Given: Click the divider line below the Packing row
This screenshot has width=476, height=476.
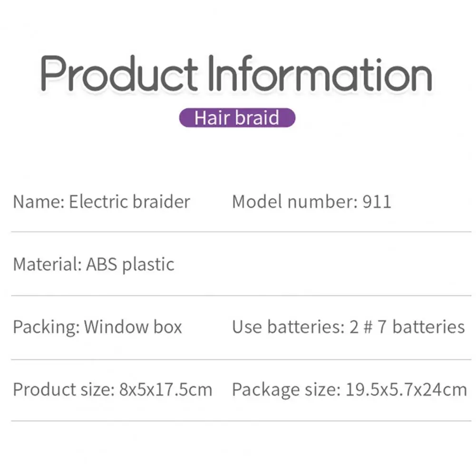Looking at the screenshot, I should (238, 359).
